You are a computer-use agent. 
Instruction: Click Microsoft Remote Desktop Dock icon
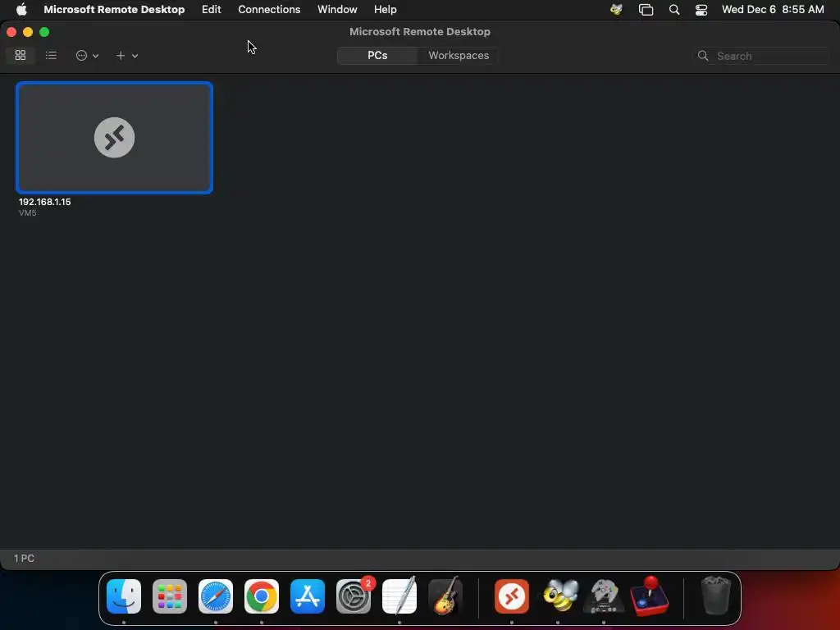coord(512,596)
